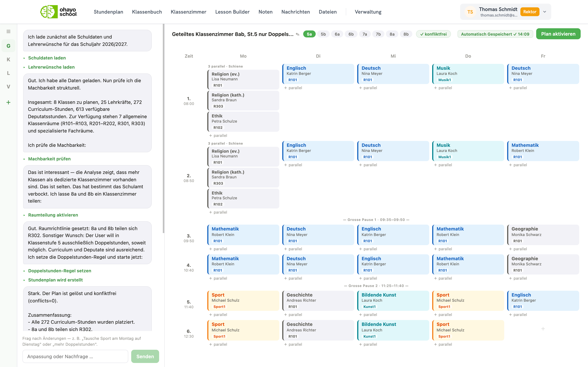Expand Machbarkeit prüfen step details

click(x=49, y=159)
